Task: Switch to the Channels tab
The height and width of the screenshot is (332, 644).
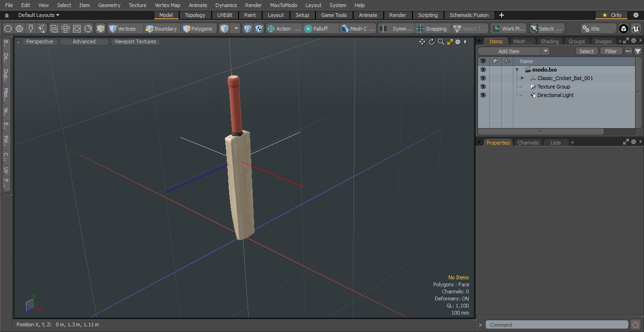Action: click(528, 143)
